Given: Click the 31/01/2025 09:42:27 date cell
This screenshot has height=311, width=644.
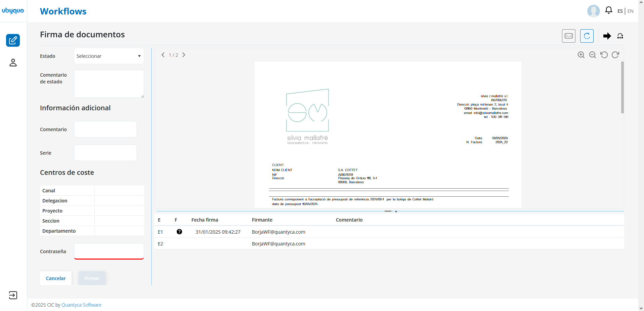Looking at the screenshot, I should coord(218,232).
